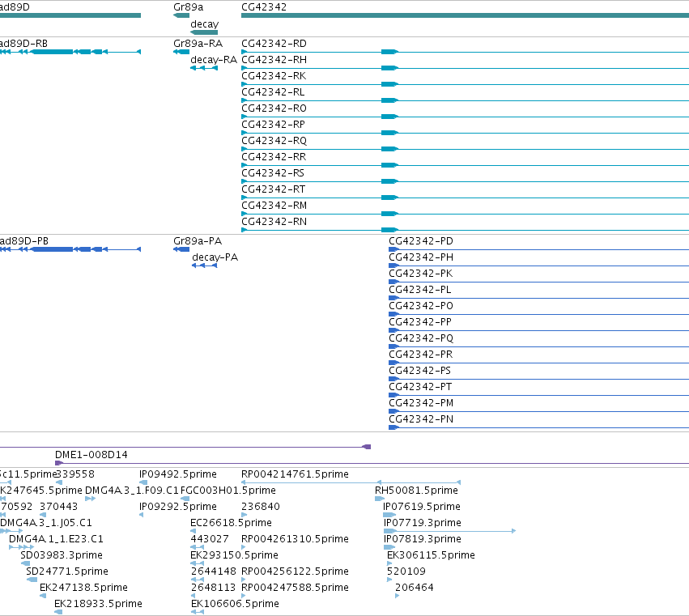Click transcript CG42342-RS
This screenshot has height=616, width=689.
tap(273, 173)
